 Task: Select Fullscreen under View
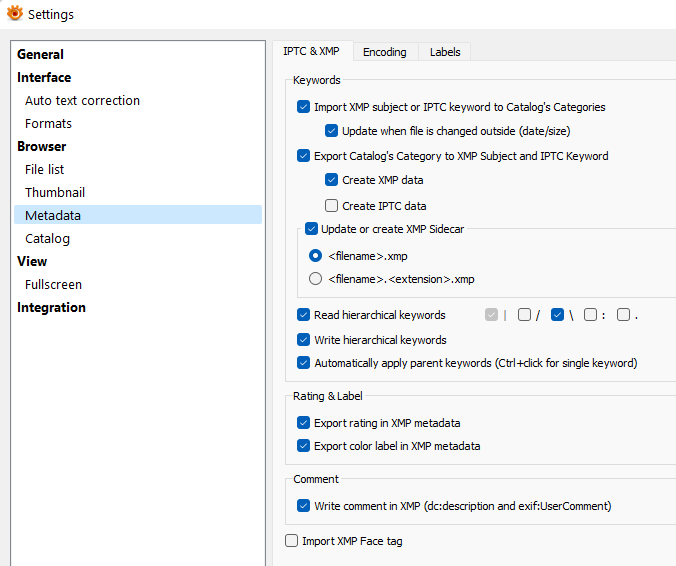[x=53, y=284]
